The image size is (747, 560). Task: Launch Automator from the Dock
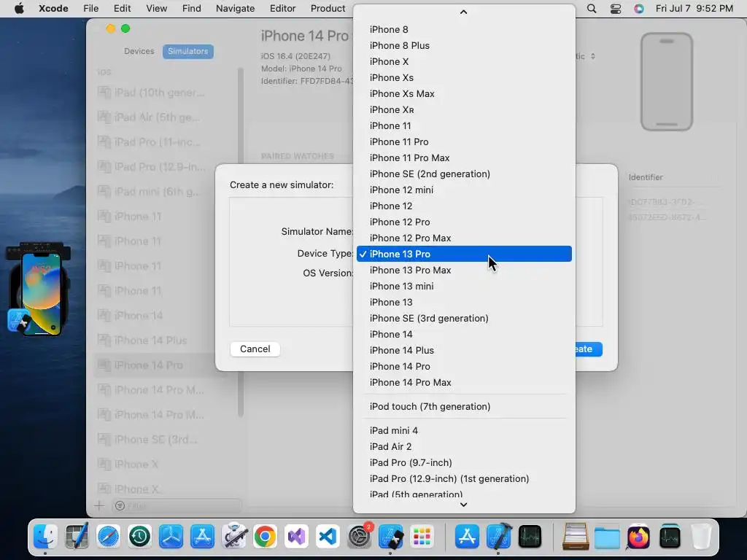(234, 537)
